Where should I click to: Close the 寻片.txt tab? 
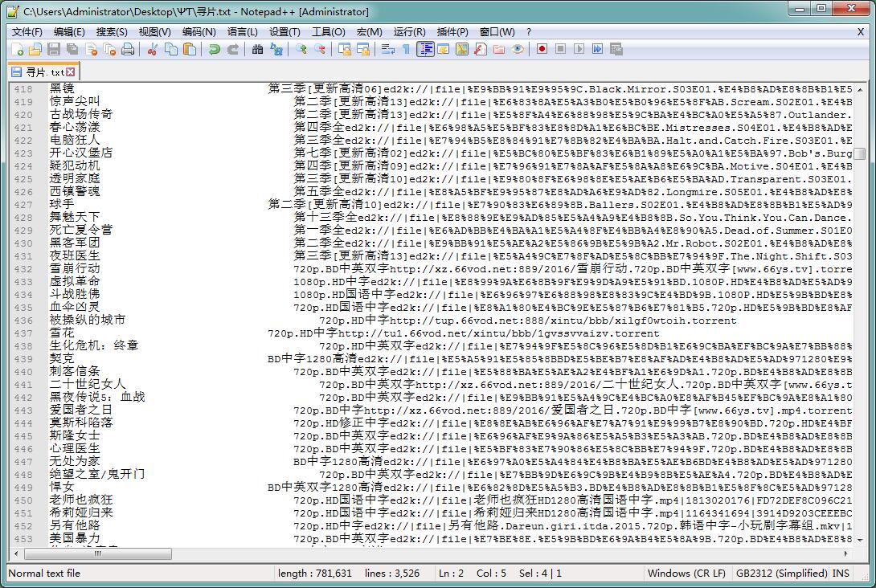71,72
